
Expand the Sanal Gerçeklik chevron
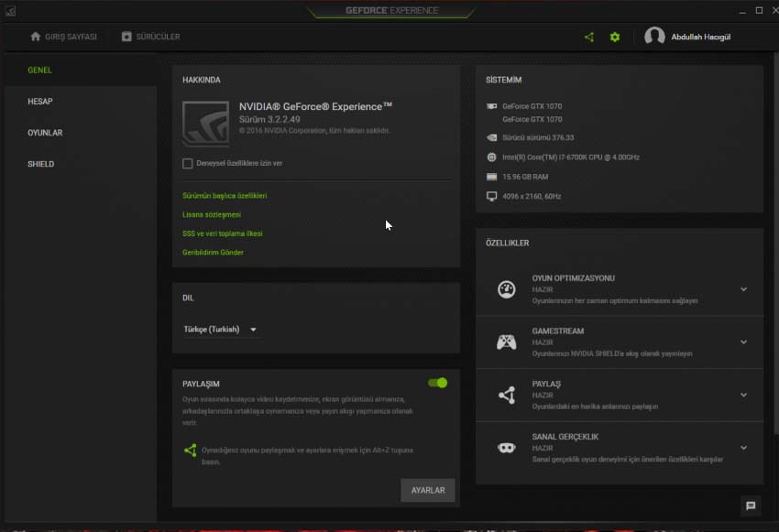tap(743, 448)
